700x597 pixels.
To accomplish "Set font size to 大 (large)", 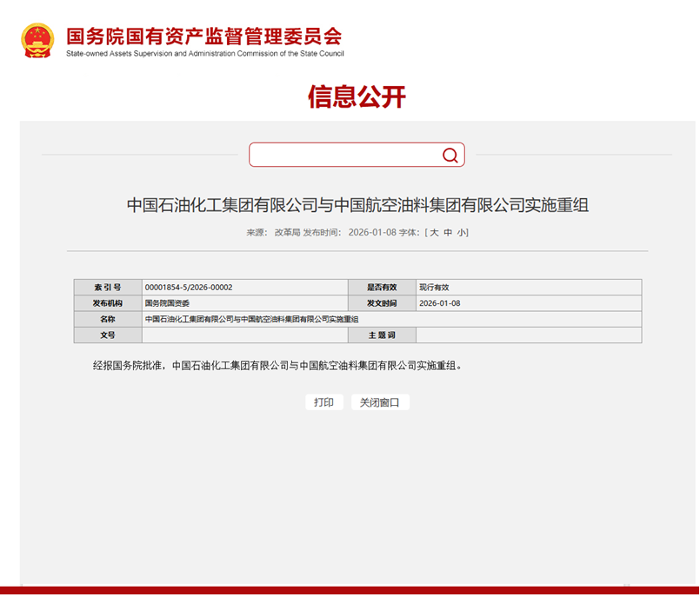I will [434, 233].
